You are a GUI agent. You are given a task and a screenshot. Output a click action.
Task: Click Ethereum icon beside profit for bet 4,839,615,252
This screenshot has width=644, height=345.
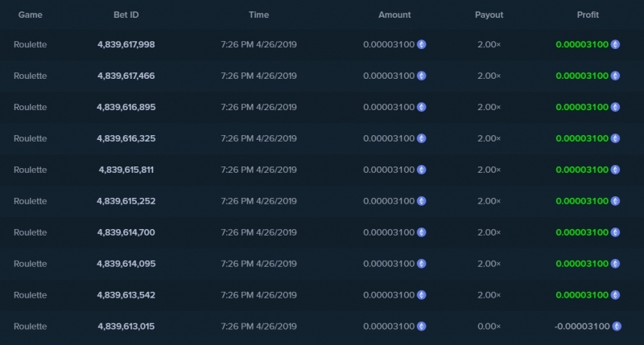tap(615, 201)
